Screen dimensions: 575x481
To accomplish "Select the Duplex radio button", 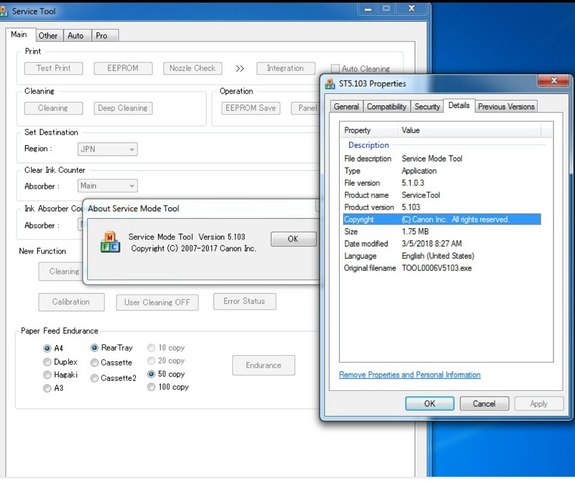I will pyautogui.click(x=47, y=362).
